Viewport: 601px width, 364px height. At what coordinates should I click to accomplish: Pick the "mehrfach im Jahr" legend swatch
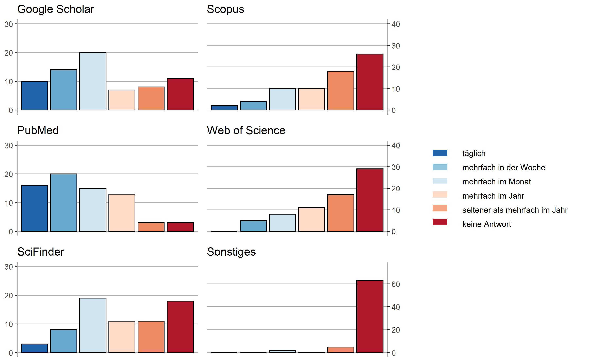click(440, 195)
